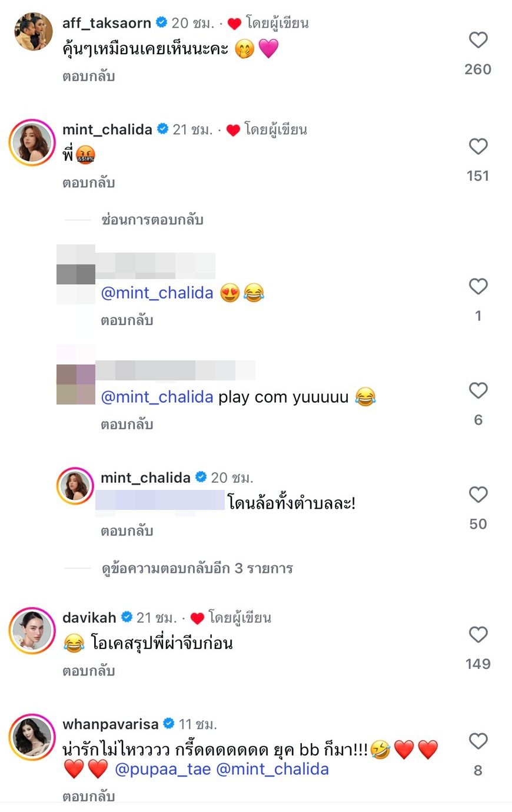Expand 3 more replies link

tap(197, 568)
